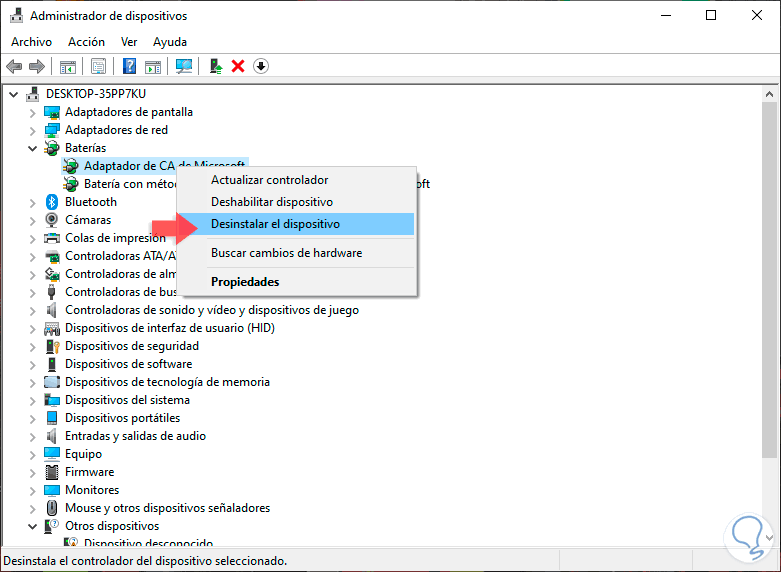Click the properties sheet toolbar icon
The height and width of the screenshot is (572, 781).
tap(99, 66)
